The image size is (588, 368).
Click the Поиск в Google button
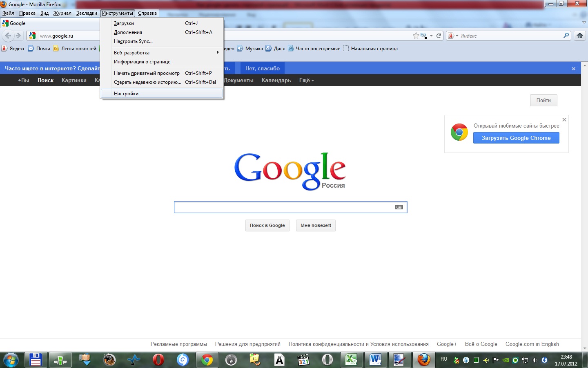coord(267,225)
